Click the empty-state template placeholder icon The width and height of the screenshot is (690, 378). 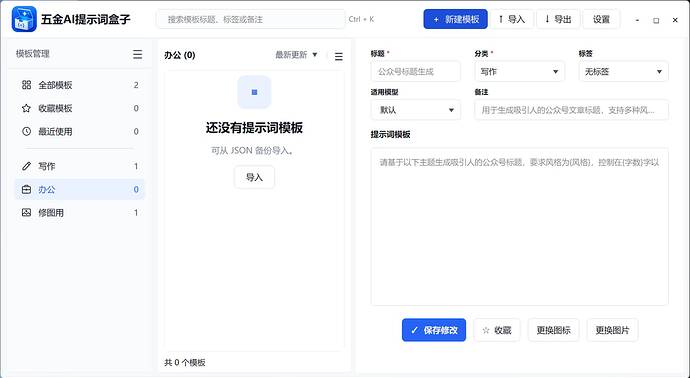254,92
